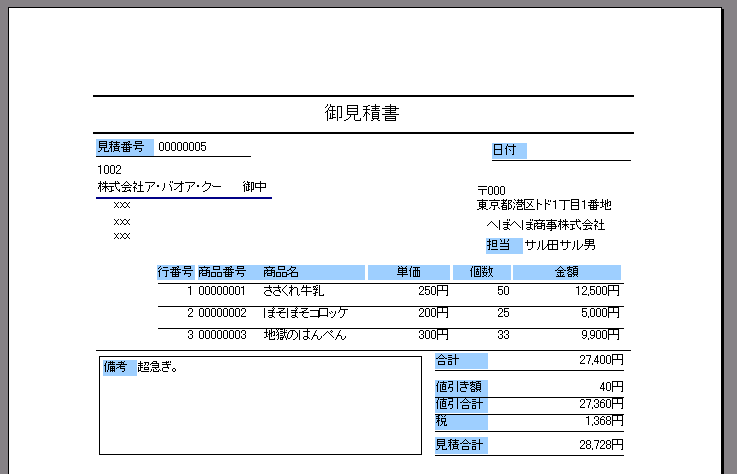Click estimate total 28,728円
The height and width of the screenshot is (474, 737).
[x=601, y=445]
